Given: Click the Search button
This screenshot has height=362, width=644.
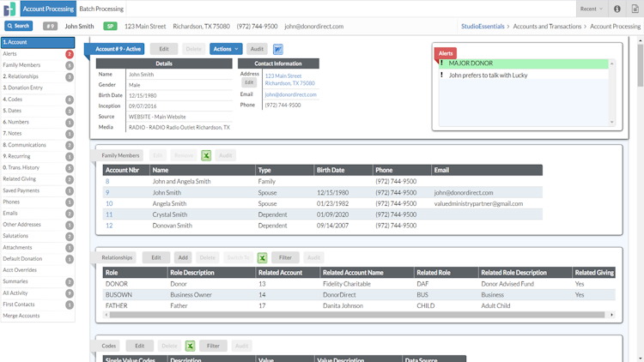Looking at the screenshot, I should (x=19, y=26).
